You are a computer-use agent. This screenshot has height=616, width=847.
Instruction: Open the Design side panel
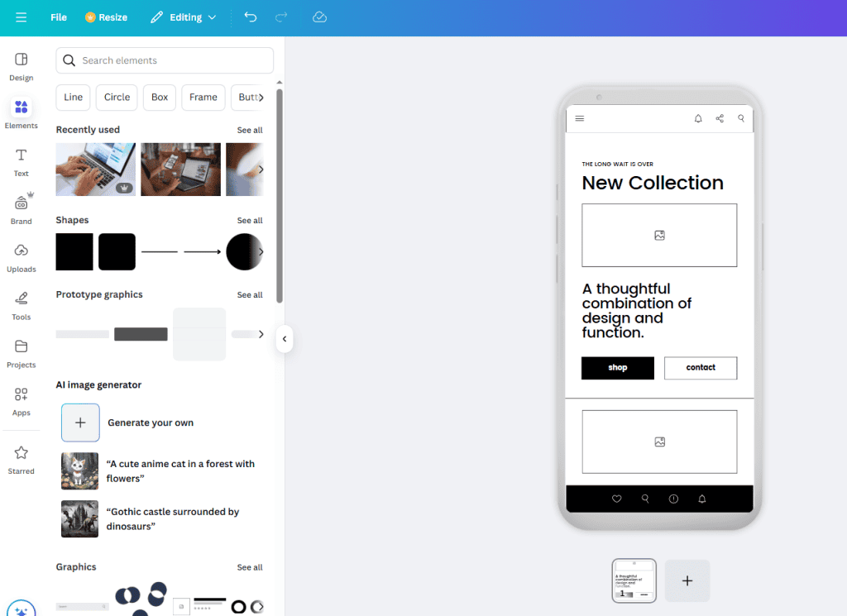tap(21, 67)
